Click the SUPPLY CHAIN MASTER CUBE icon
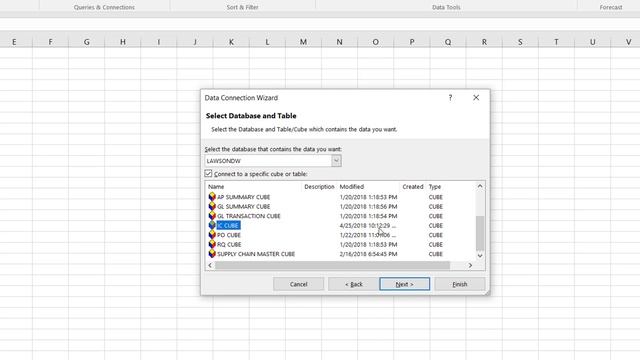Viewport: 640px width, 360px height. click(x=212, y=253)
